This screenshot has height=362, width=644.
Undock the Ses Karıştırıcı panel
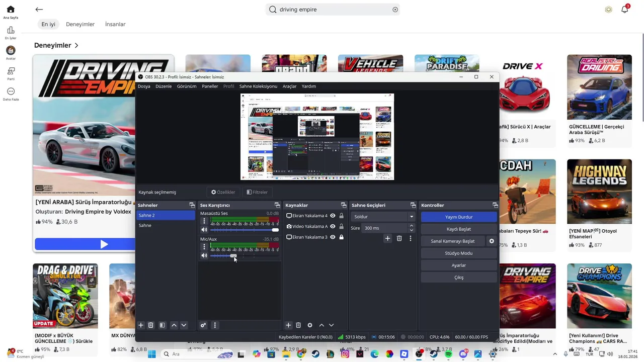[x=277, y=205]
